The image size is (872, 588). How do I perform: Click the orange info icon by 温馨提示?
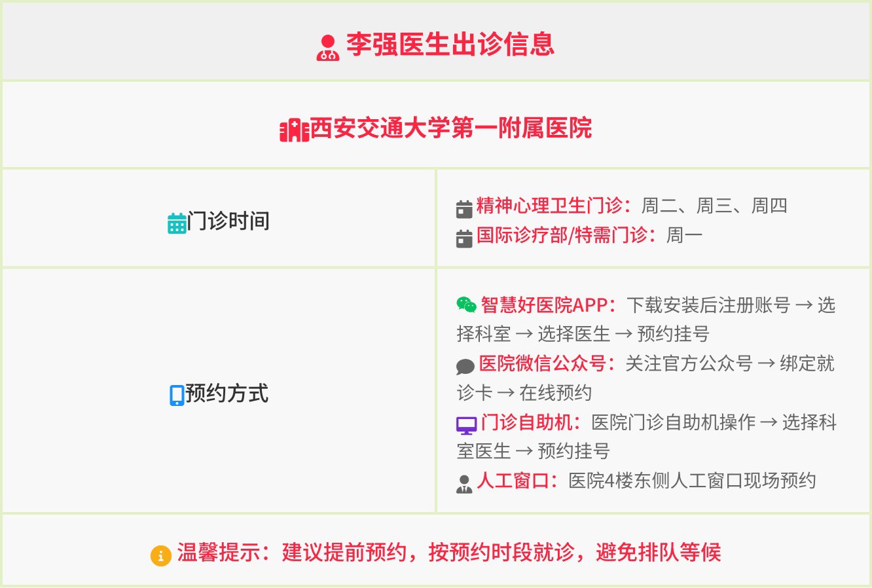point(161,555)
